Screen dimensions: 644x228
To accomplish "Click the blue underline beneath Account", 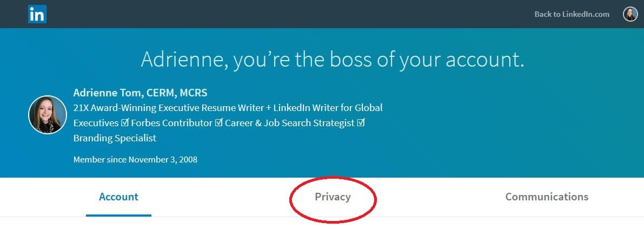I will click(118, 216).
